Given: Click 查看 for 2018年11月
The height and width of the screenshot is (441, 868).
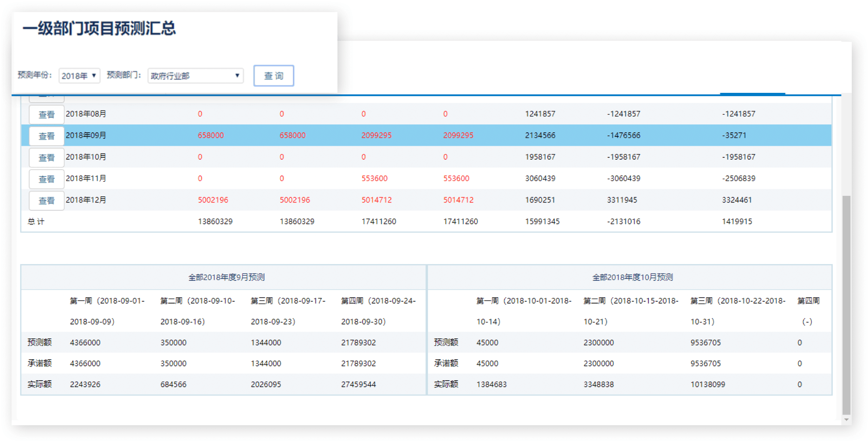Looking at the screenshot, I should (46, 179).
